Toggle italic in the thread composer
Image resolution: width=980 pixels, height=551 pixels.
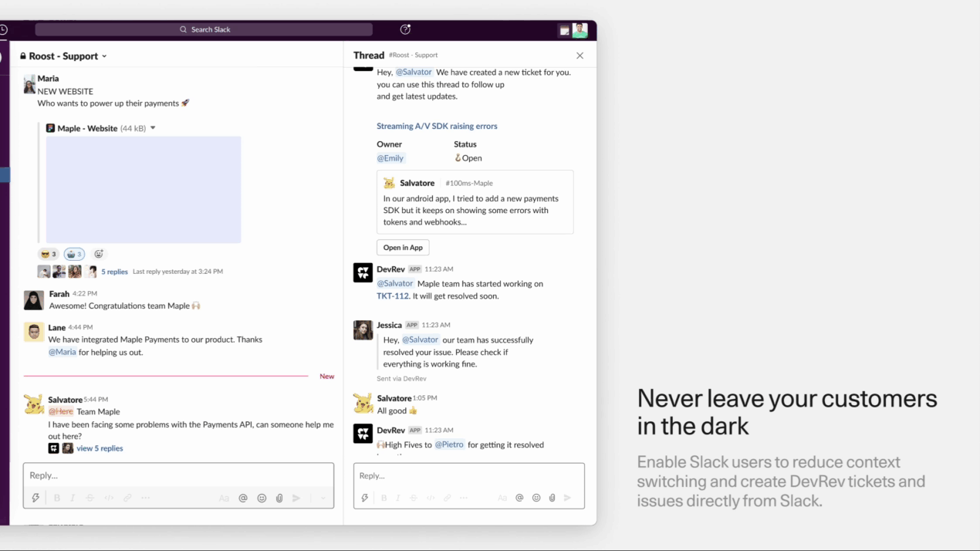point(399,499)
